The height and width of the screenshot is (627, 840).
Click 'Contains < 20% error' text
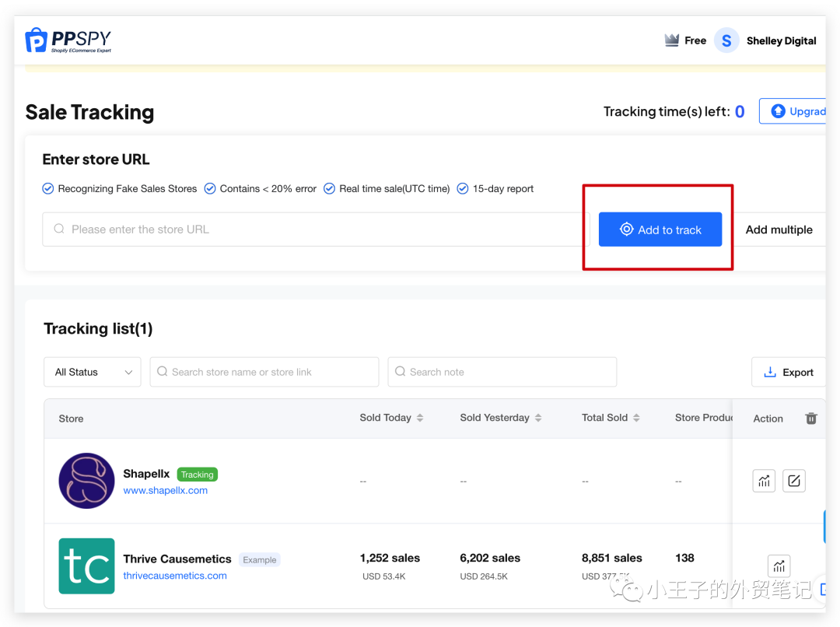tap(268, 188)
